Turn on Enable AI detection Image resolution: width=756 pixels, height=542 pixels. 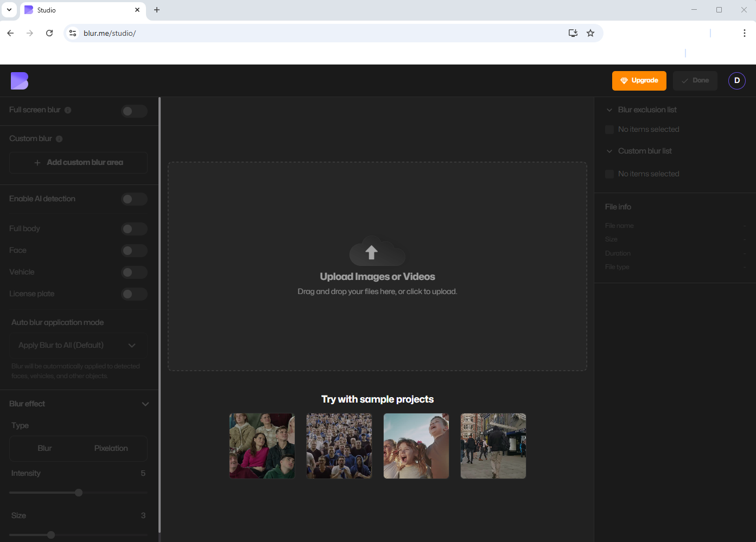134,199
